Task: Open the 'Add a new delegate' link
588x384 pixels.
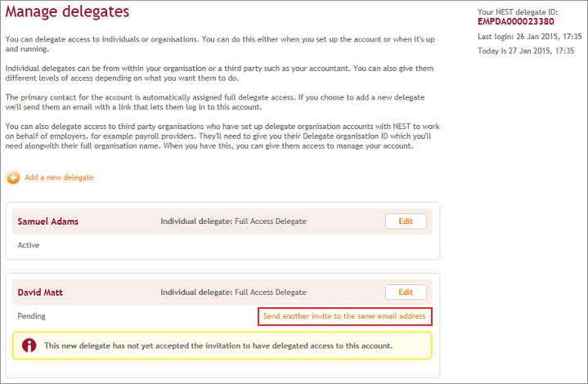Action: [x=59, y=177]
